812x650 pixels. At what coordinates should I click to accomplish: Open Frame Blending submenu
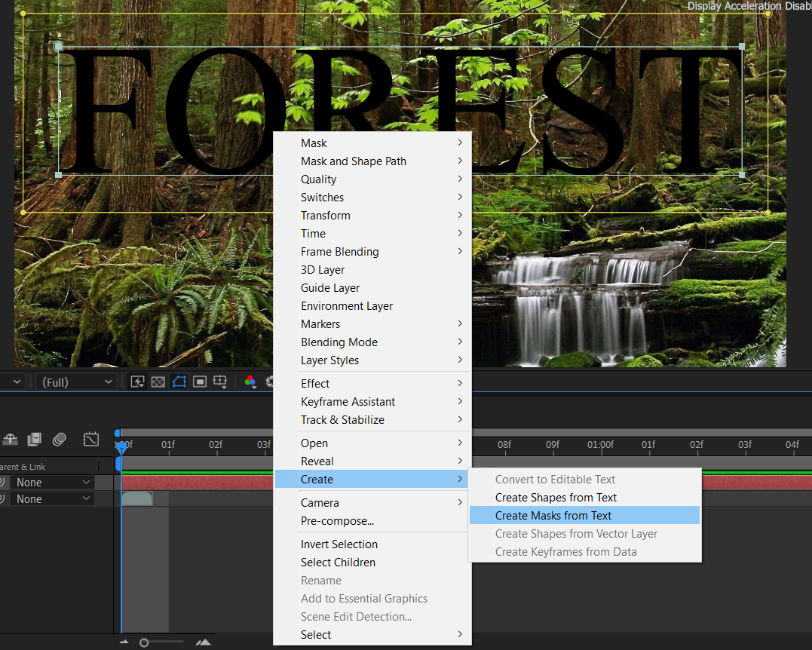372,252
